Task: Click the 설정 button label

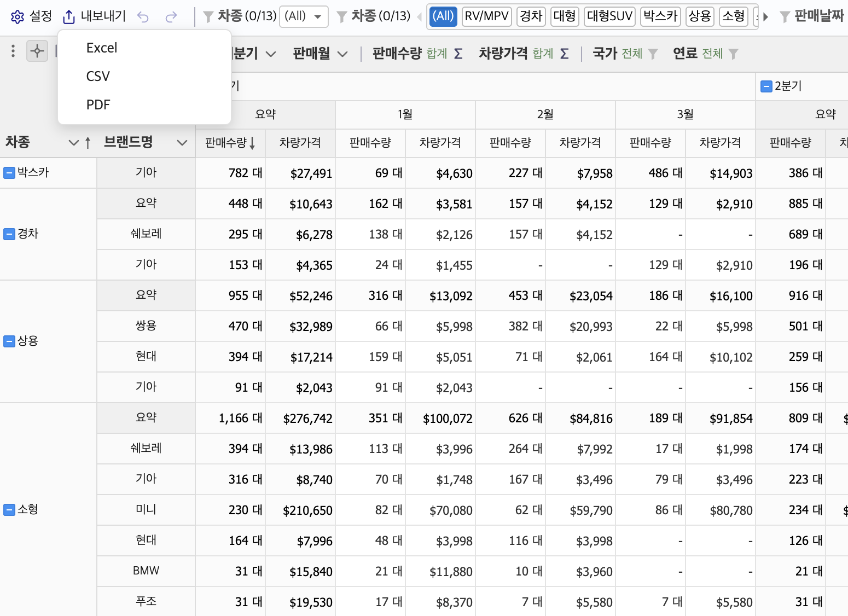Action: click(40, 16)
